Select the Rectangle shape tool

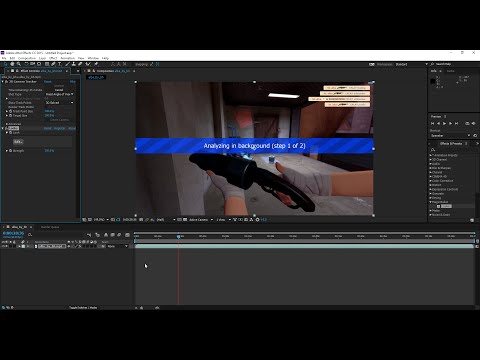(47, 64)
